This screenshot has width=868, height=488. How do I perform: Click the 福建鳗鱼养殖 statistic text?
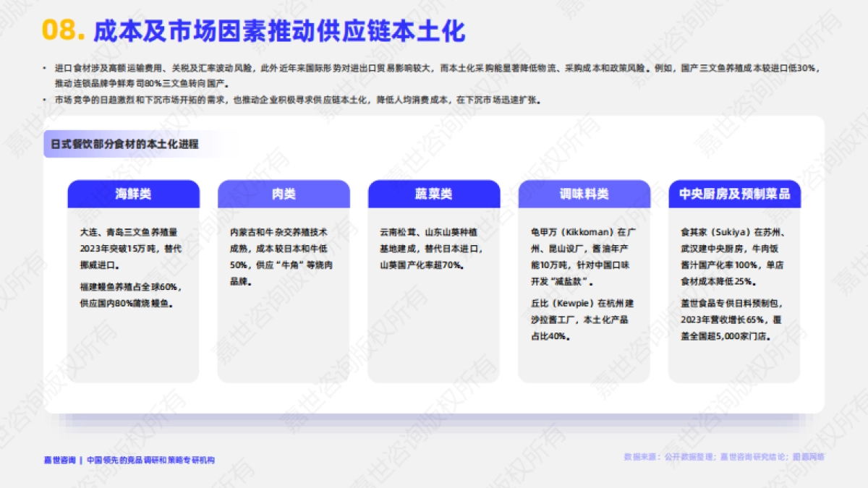tap(130, 294)
